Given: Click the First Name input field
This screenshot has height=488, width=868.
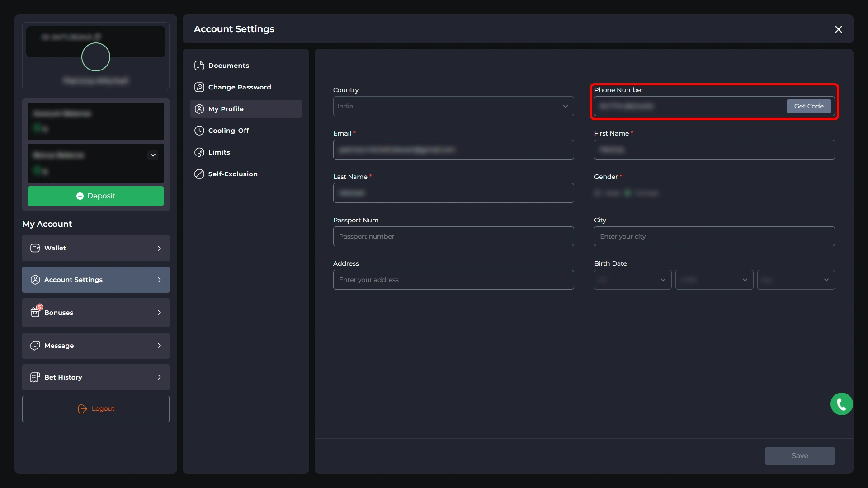Looking at the screenshot, I should 714,150.
